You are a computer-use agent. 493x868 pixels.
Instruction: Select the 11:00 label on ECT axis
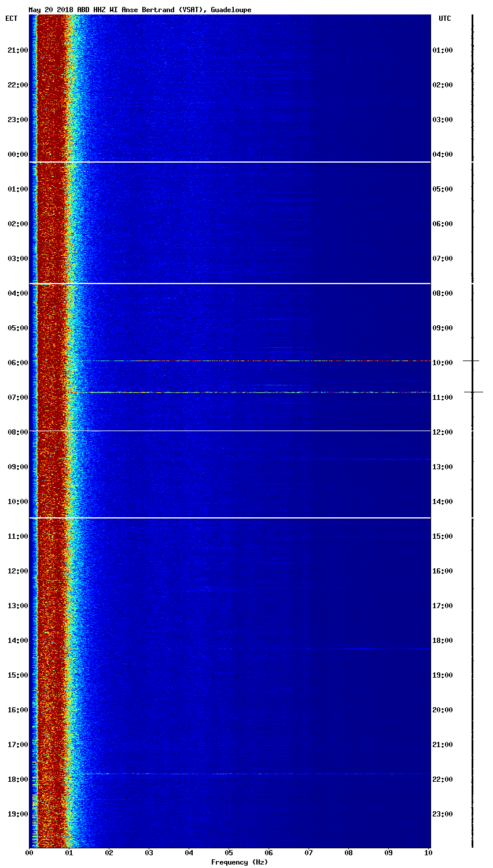click(x=17, y=536)
